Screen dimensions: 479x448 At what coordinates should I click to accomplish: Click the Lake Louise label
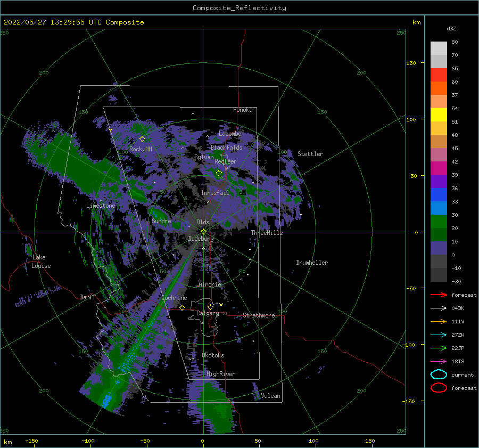coord(41,262)
